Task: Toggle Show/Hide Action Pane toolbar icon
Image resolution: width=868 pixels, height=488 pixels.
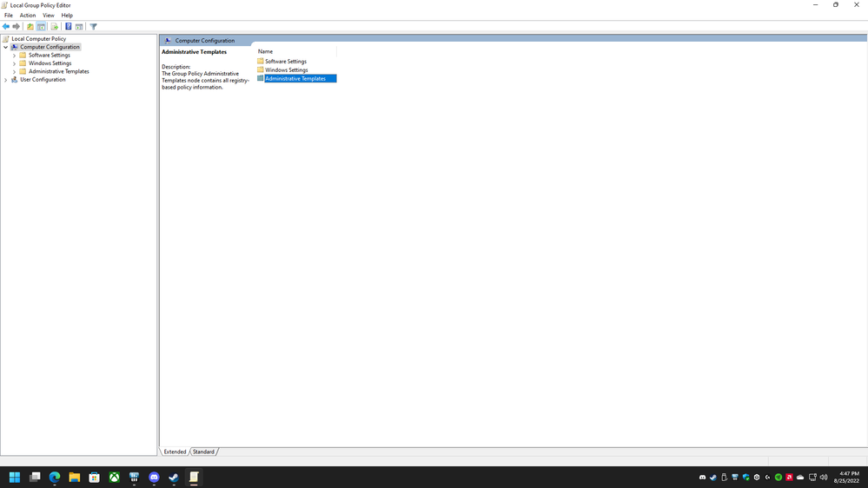Action: [x=79, y=27]
